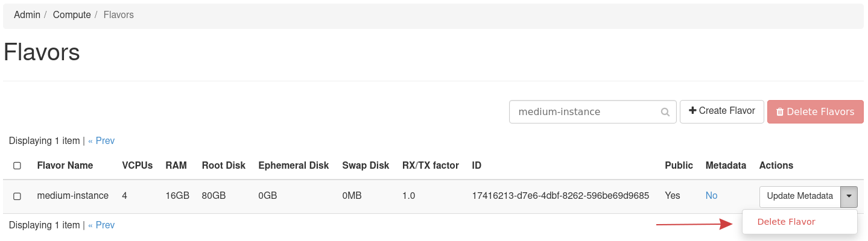Focus the medium-instance filter field
Screen dimensions: 868x241
point(584,111)
